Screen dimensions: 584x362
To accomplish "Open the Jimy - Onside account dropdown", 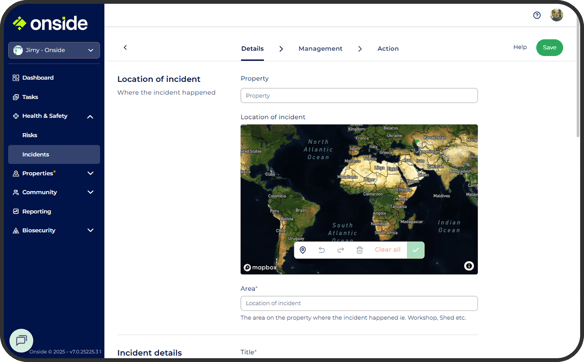I will [54, 50].
